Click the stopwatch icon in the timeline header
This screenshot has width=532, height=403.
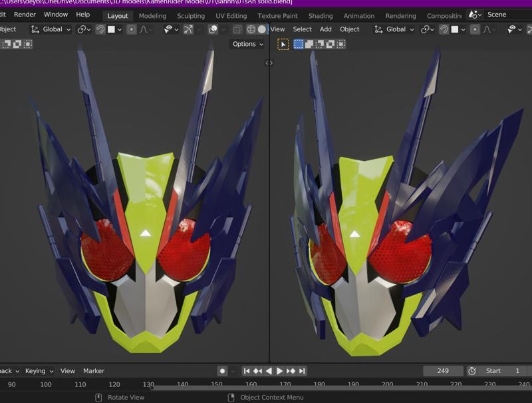click(471, 370)
